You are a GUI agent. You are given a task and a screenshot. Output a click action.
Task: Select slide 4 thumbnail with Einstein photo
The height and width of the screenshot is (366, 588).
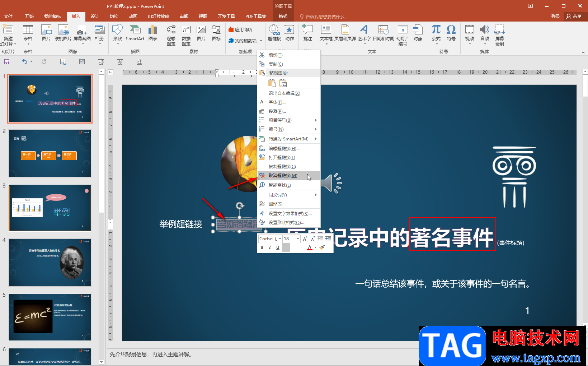(50, 263)
